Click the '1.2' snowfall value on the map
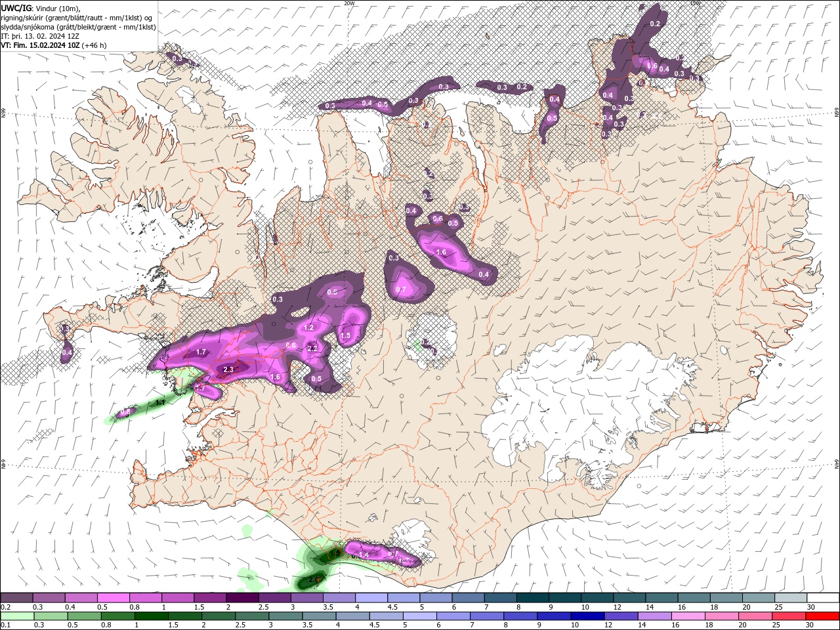This screenshot has height=630, width=840. point(309,327)
